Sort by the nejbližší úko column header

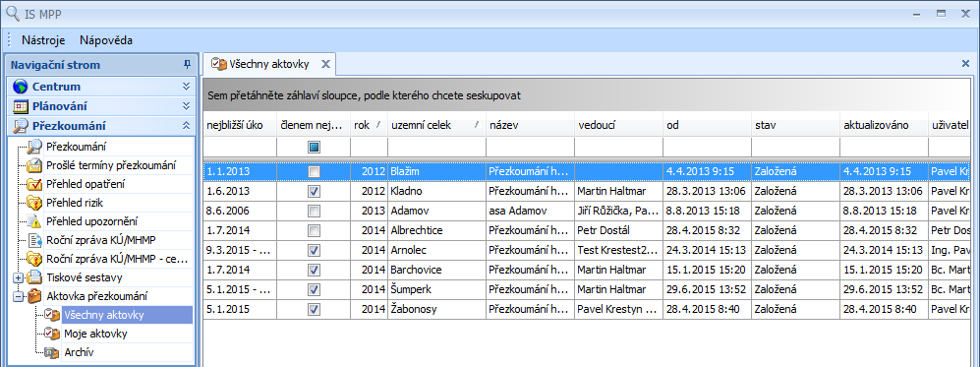click(x=240, y=125)
